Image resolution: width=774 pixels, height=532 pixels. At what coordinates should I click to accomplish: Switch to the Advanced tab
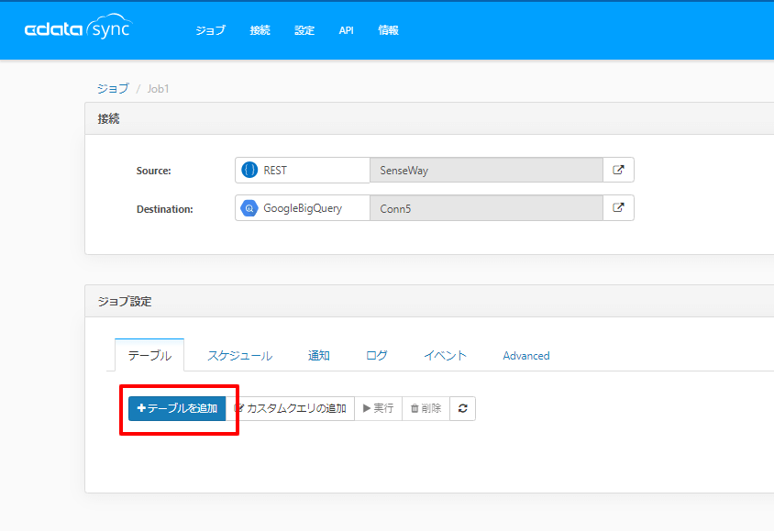(526, 355)
